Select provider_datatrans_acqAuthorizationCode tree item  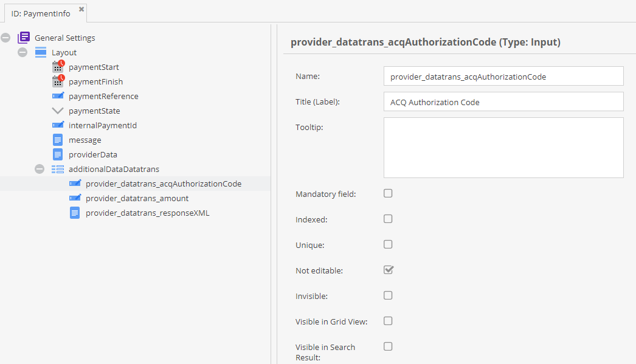[x=164, y=184]
